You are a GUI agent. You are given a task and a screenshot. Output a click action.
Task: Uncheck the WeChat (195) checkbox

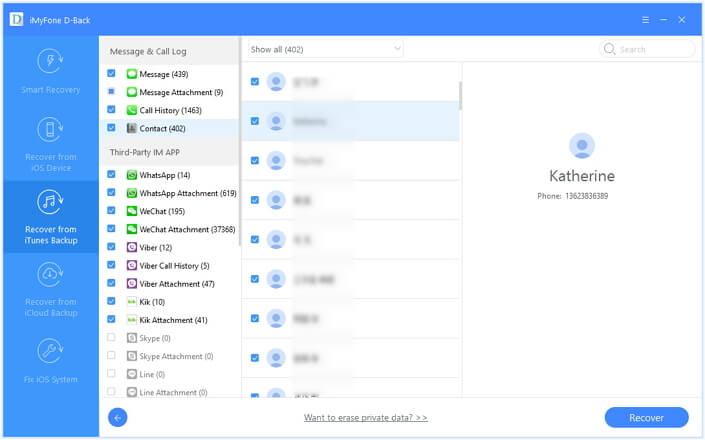point(111,210)
